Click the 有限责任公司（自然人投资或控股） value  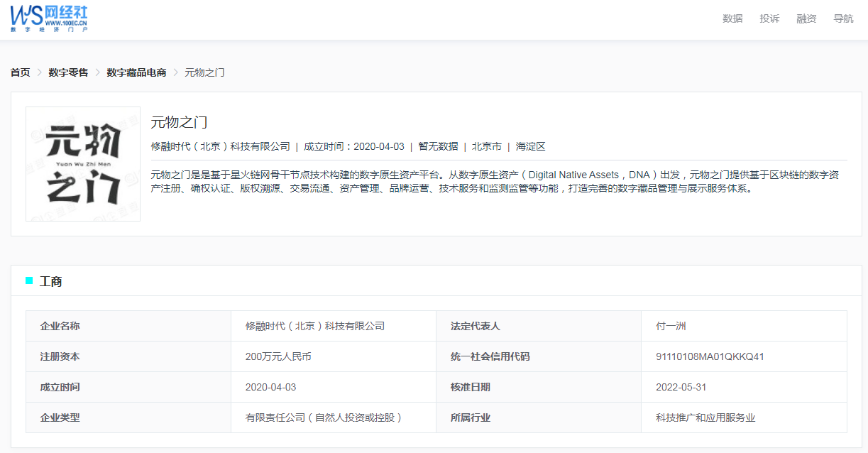[x=324, y=417]
